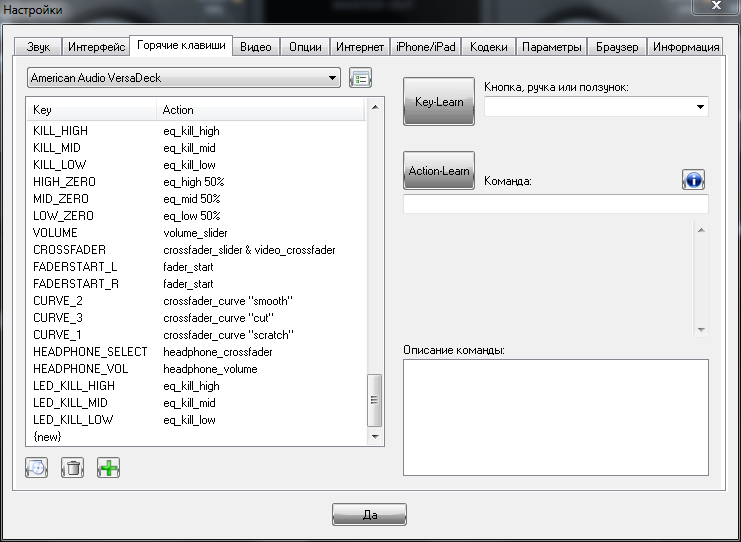Viewport: 741px width, 542px height.
Task: Select the HEADPHONE_SELECT row
Action: [x=196, y=352]
